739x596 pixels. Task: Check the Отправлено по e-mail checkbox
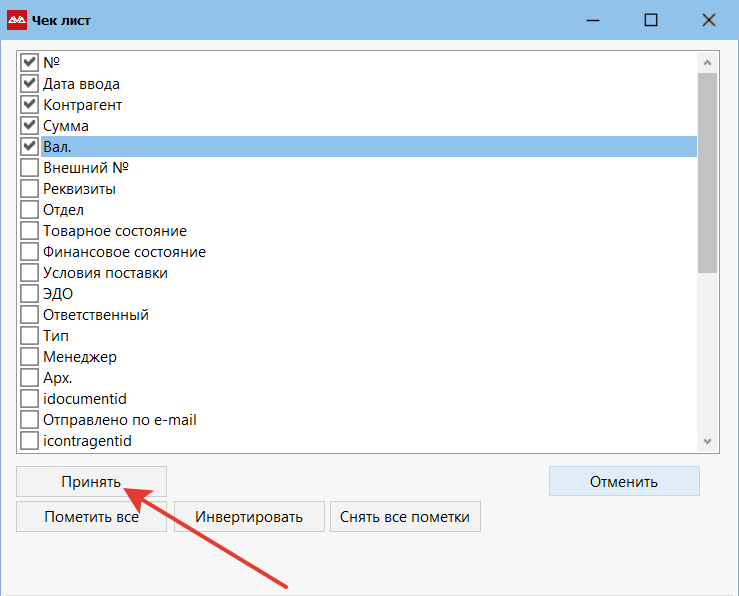coord(29,420)
